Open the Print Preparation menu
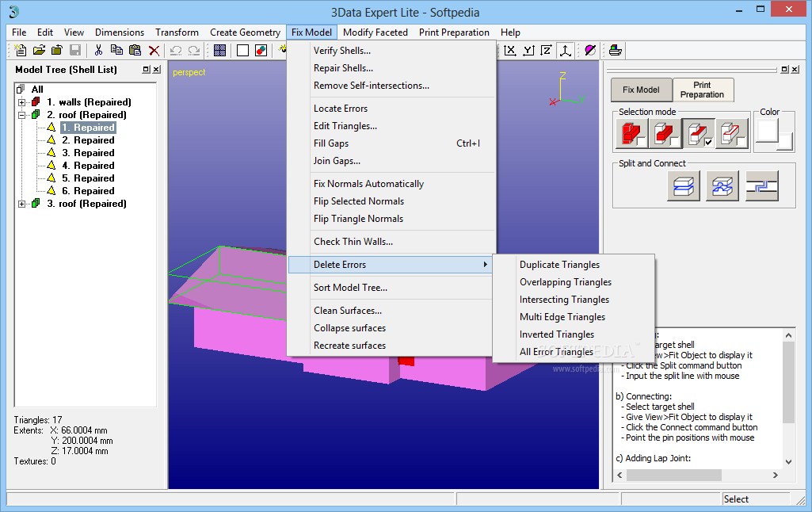 [454, 32]
